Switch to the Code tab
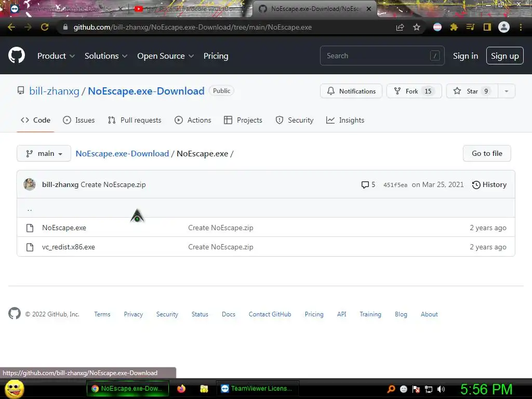 35,120
